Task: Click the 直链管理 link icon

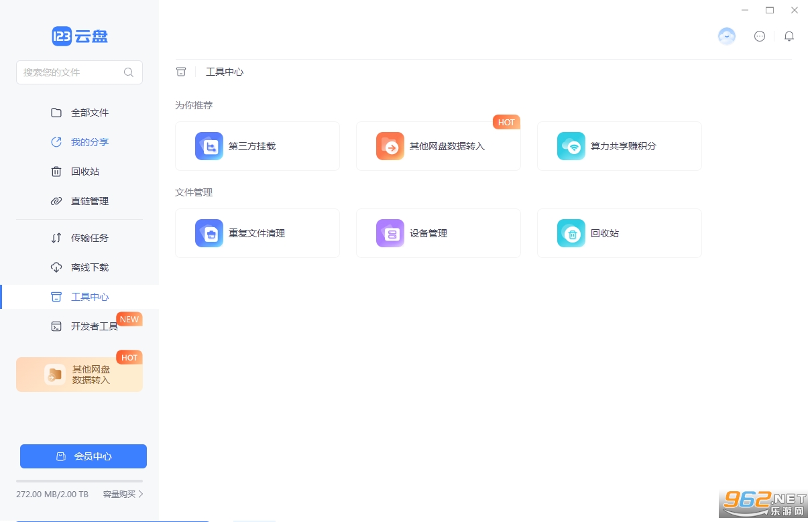Action: [x=56, y=201]
